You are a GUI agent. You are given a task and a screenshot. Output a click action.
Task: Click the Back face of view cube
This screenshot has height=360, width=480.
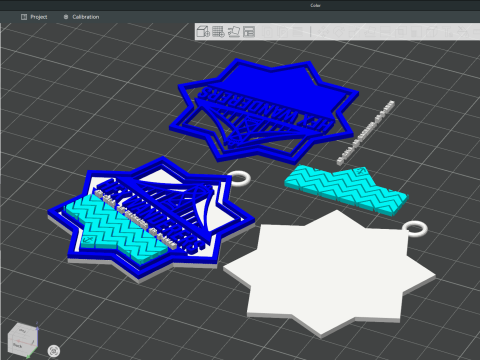pyautogui.click(x=18, y=345)
